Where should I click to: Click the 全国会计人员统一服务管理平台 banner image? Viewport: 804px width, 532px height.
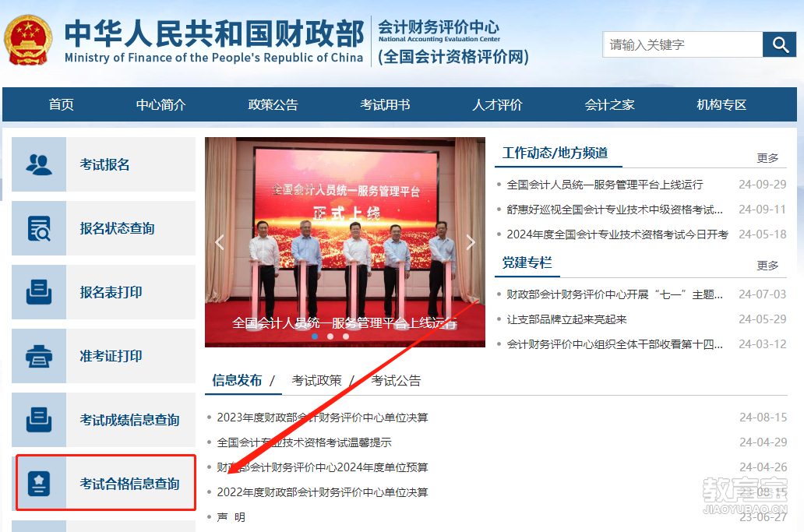[x=345, y=242]
